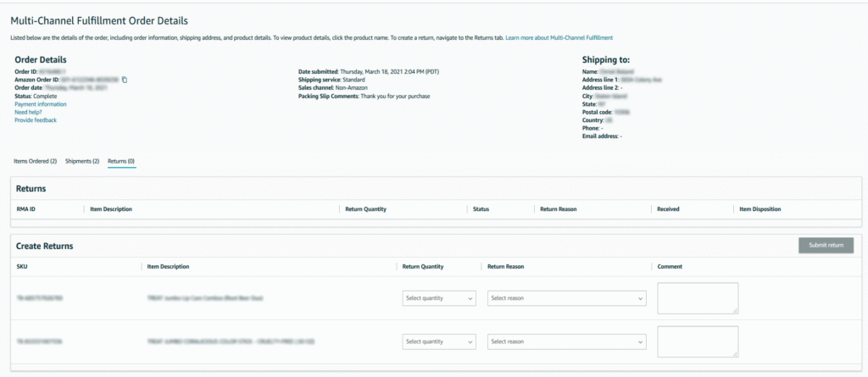
Task: Focus the Comment box for second return item
Action: point(697,341)
